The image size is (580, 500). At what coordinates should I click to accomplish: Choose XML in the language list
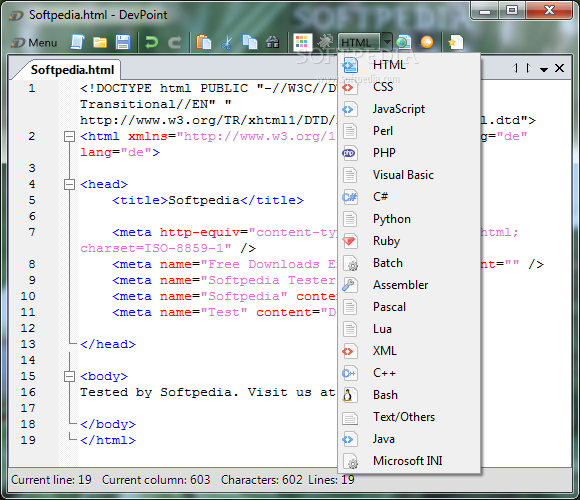[409, 351]
